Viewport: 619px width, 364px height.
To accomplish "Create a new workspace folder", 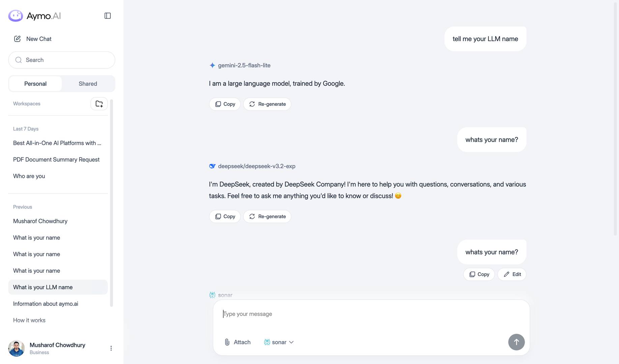I will 99,104.
